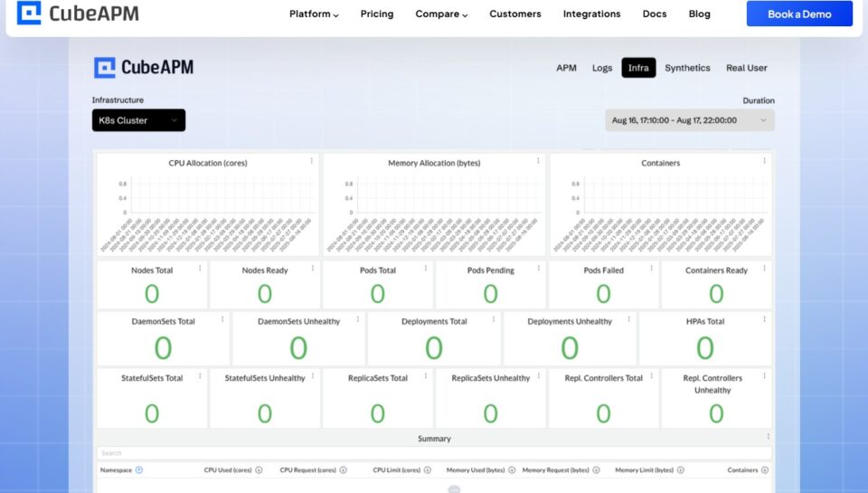Open the Blog link in header
This screenshot has width=868, height=493.
(x=700, y=14)
